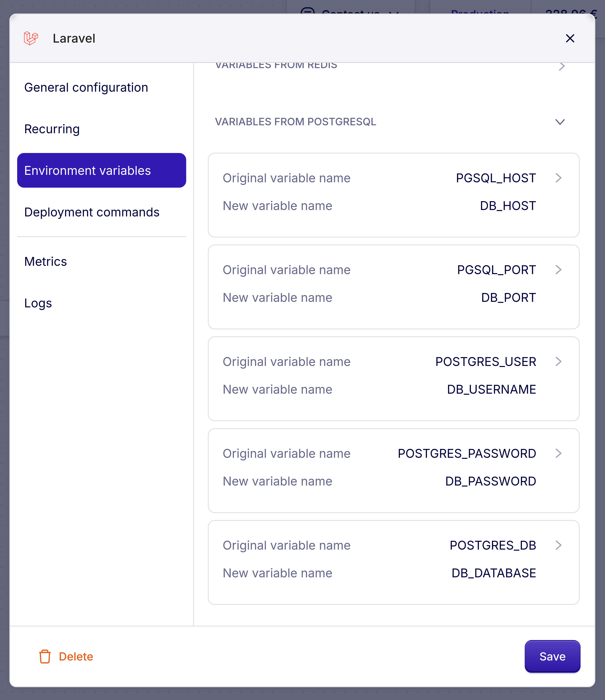Open POSTGRES_DB variable chevron arrow
The image size is (605, 700).
(x=558, y=545)
